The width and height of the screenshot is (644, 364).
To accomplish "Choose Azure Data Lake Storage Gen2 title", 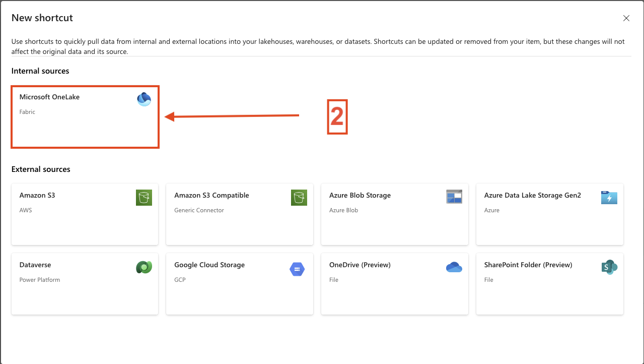I will 533,195.
